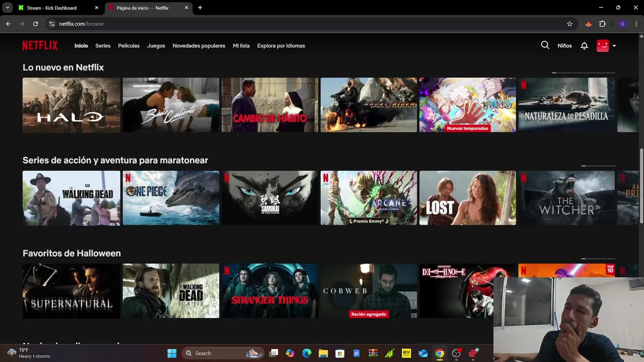Open Microsoft Edge from the taskbar

click(x=306, y=353)
